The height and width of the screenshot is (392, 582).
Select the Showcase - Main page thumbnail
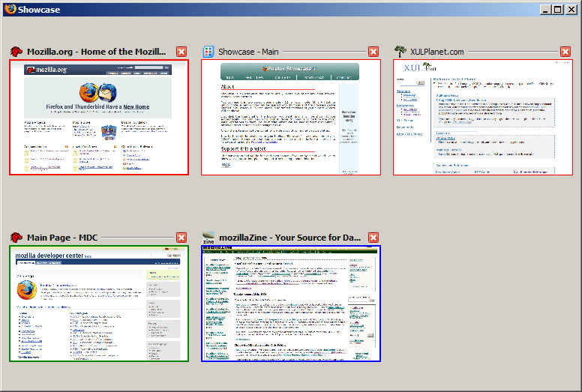[291, 118]
